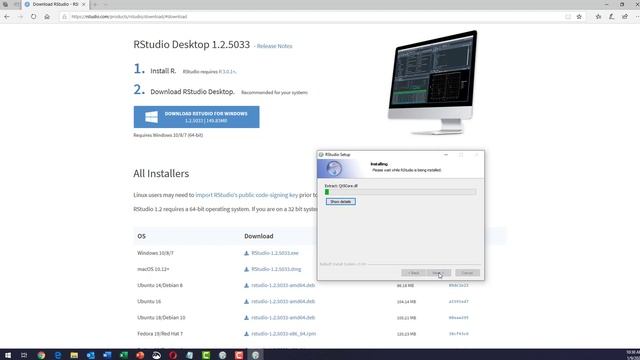
Task: Open Task View from the taskbar
Action: coord(24,355)
